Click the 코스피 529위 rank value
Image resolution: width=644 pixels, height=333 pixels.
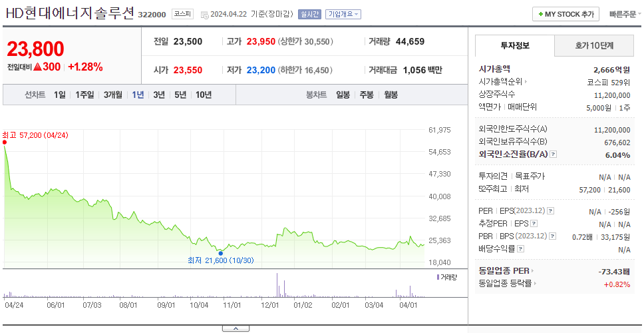coord(609,83)
